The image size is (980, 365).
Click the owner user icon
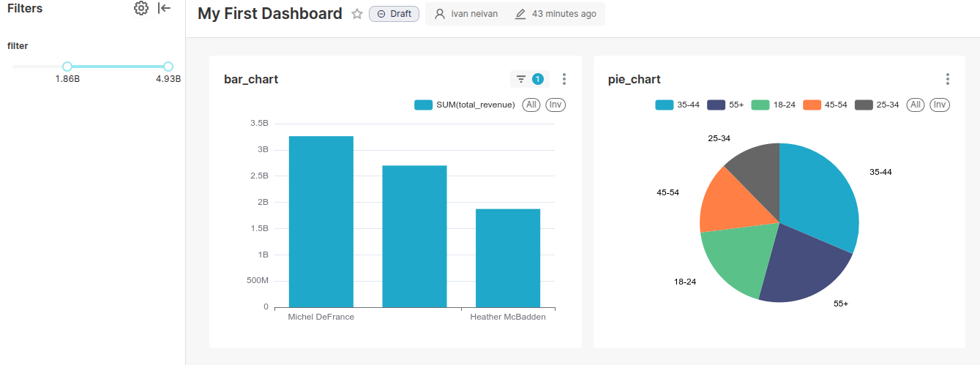(x=439, y=14)
